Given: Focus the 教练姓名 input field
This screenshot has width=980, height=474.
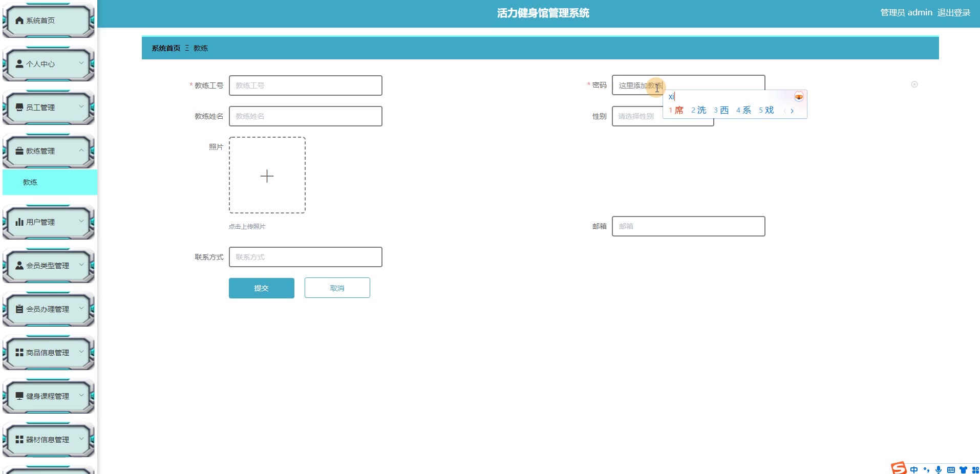Looking at the screenshot, I should [x=306, y=116].
